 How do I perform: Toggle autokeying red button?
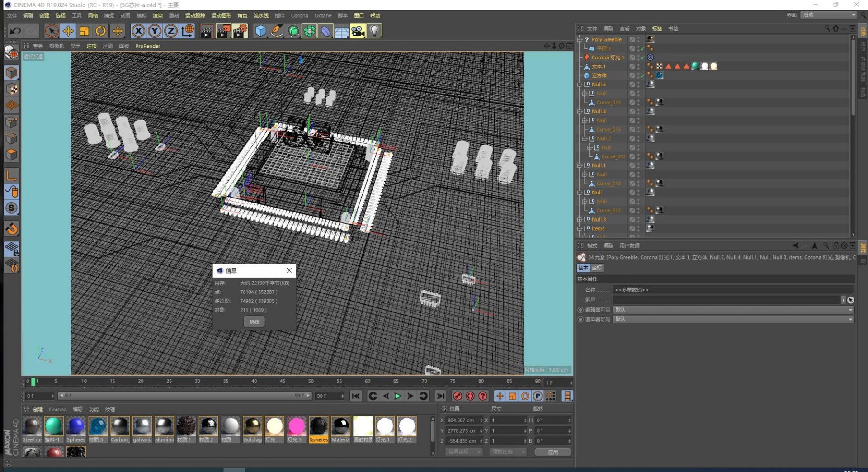coord(470,396)
